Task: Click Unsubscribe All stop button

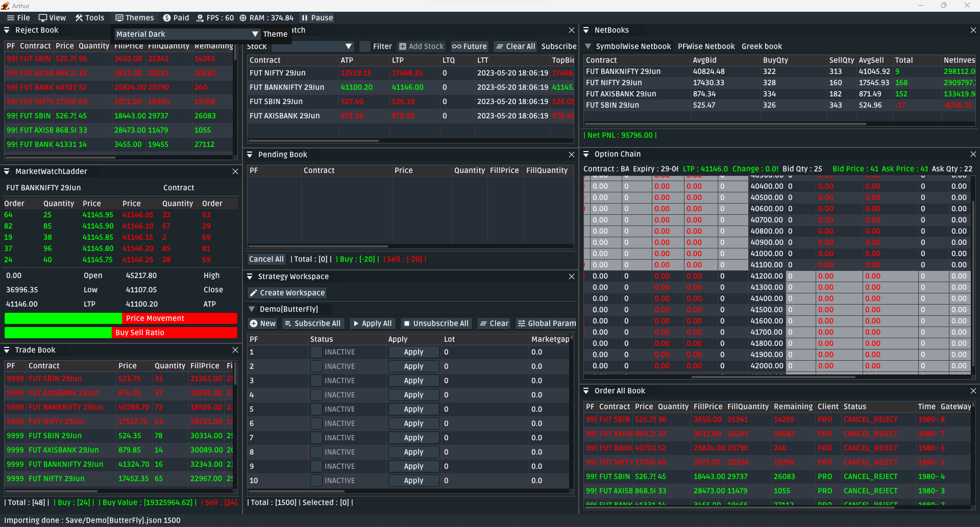Action: click(x=435, y=323)
